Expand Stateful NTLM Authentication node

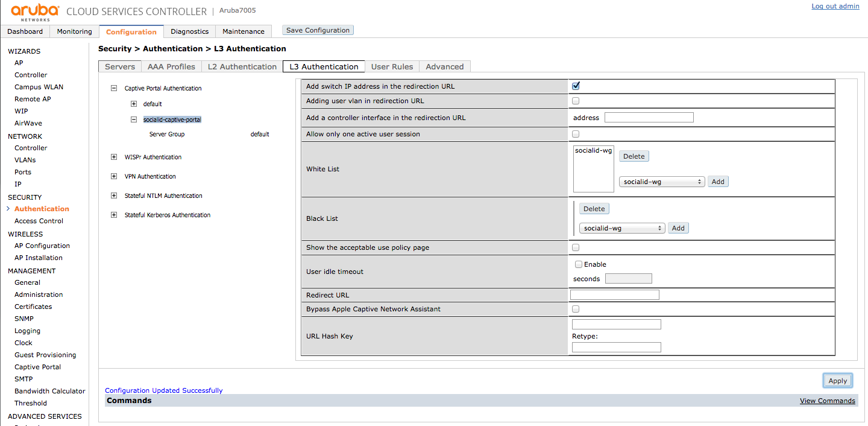(x=114, y=196)
